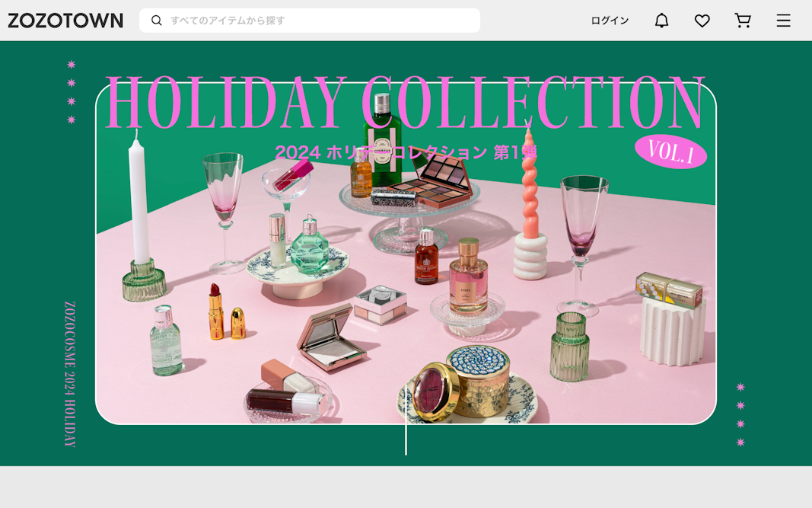The height and width of the screenshot is (508, 812).
Task: Click the ログイン login link
Action: coord(610,21)
